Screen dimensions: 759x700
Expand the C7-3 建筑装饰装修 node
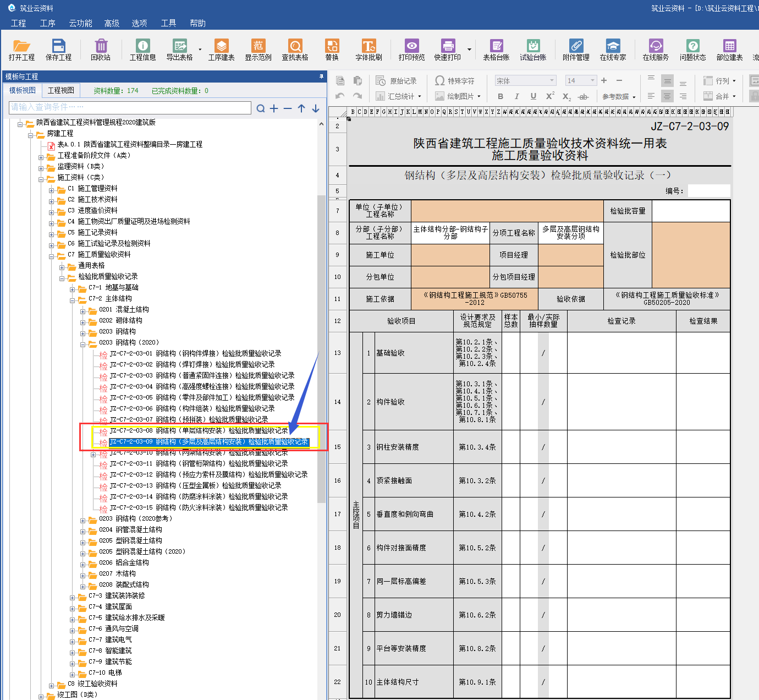coord(73,598)
